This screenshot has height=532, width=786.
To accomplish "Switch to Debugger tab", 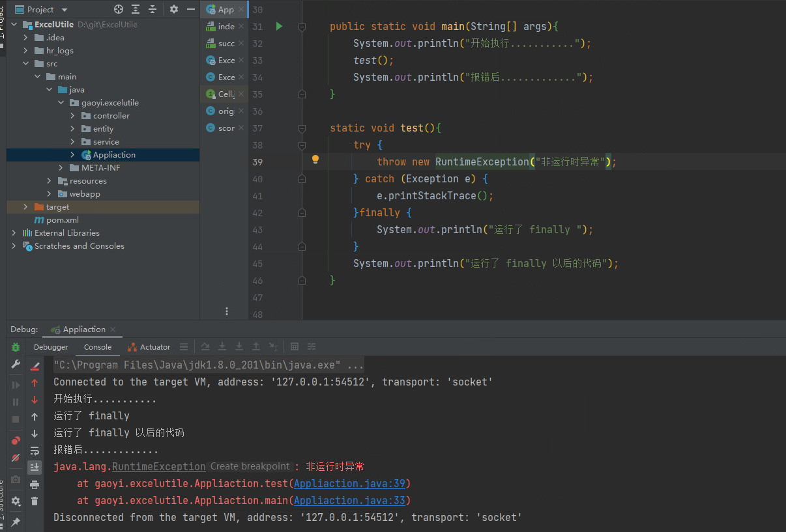I will tap(51, 347).
